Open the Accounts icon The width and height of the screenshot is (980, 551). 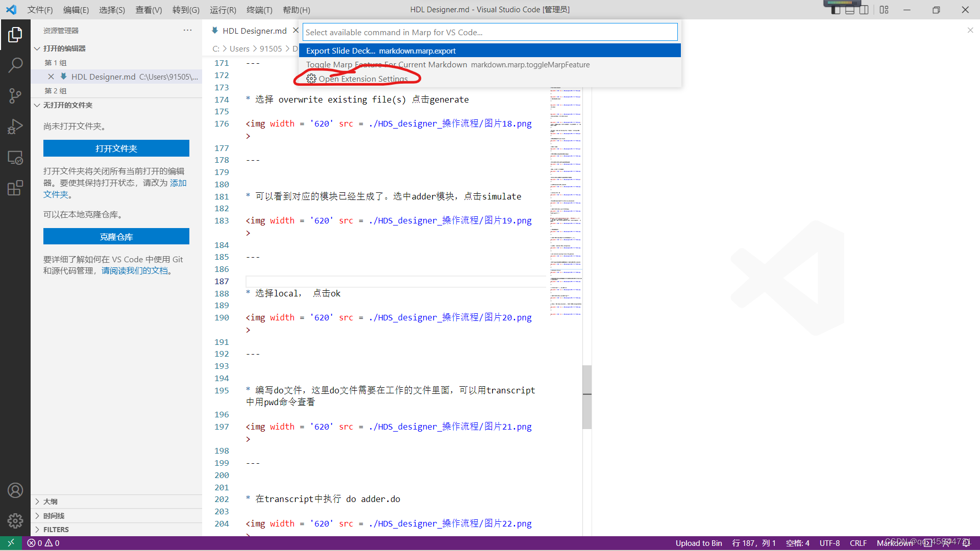15,490
